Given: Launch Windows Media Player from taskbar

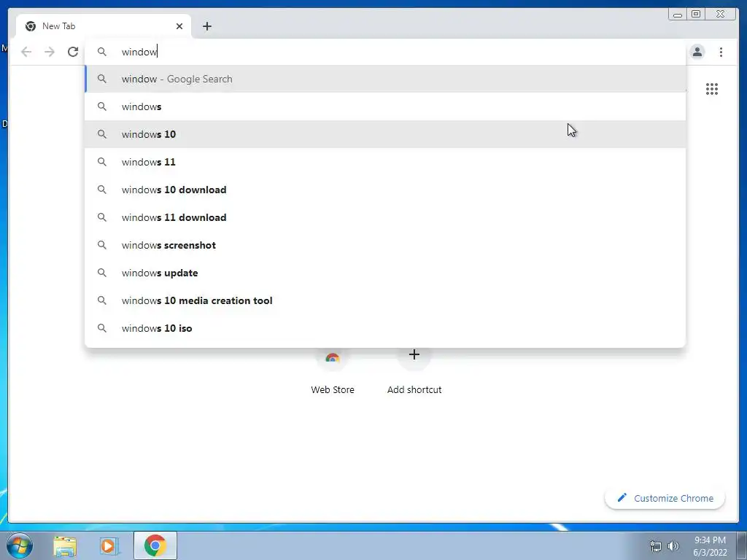Looking at the screenshot, I should 109,546.
